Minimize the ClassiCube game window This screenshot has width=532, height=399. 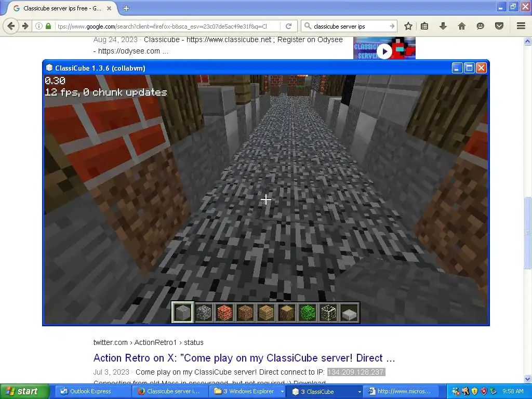[457, 68]
